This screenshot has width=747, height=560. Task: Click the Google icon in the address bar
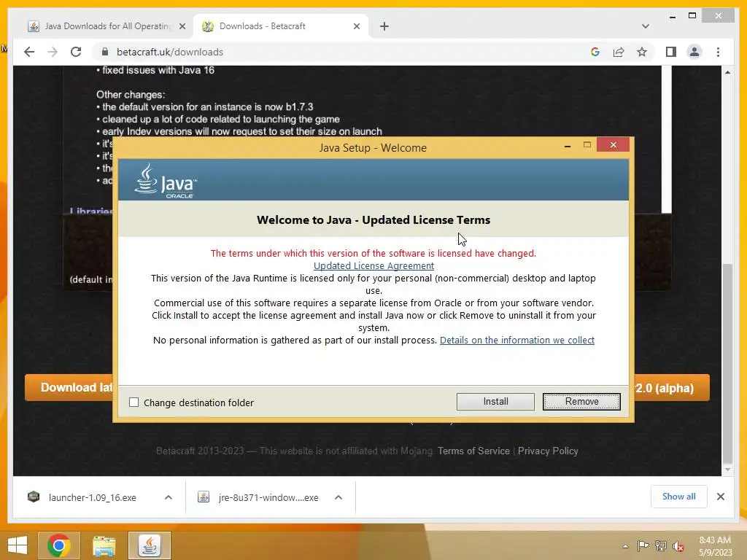tap(595, 52)
